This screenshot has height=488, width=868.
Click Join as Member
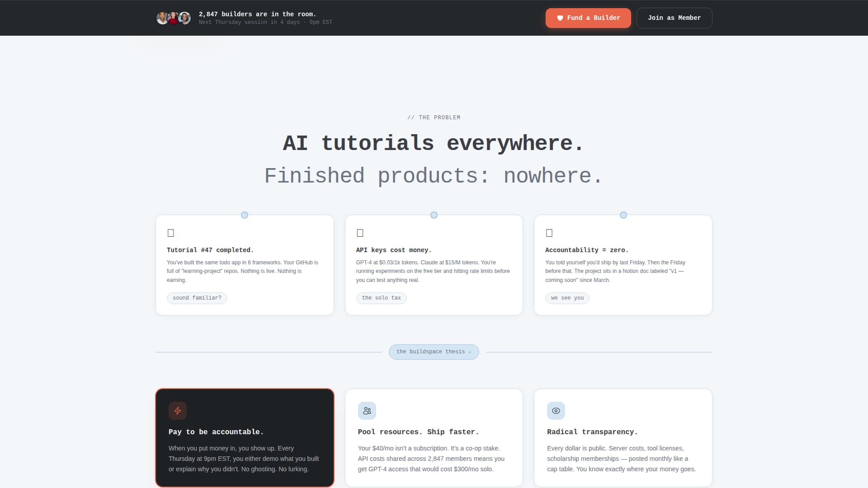(x=674, y=18)
